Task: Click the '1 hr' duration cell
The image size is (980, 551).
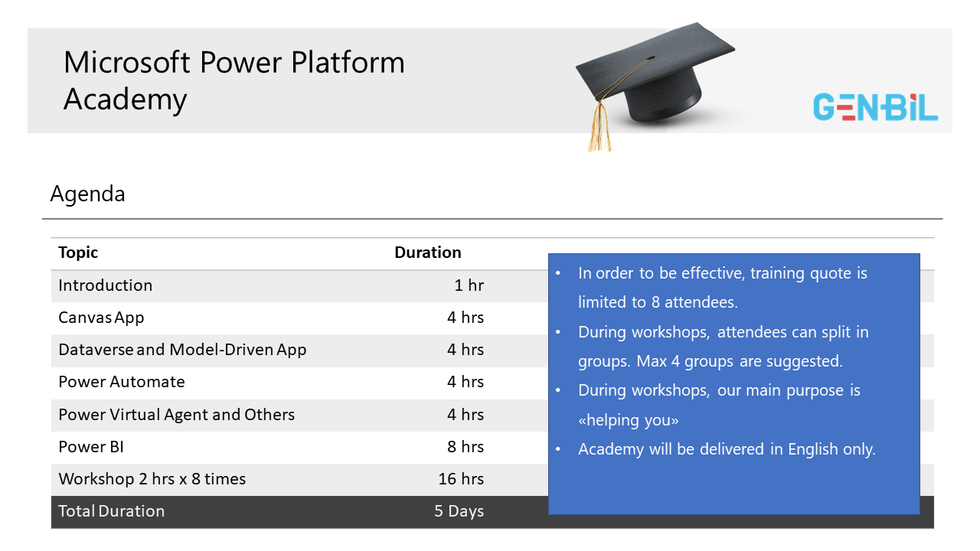Action: pos(469,285)
